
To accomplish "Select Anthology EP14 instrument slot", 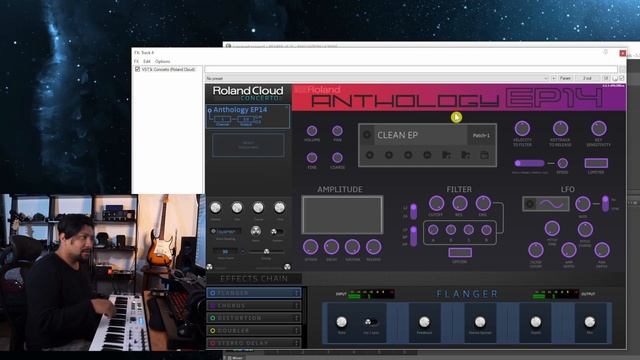I will click(248, 116).
